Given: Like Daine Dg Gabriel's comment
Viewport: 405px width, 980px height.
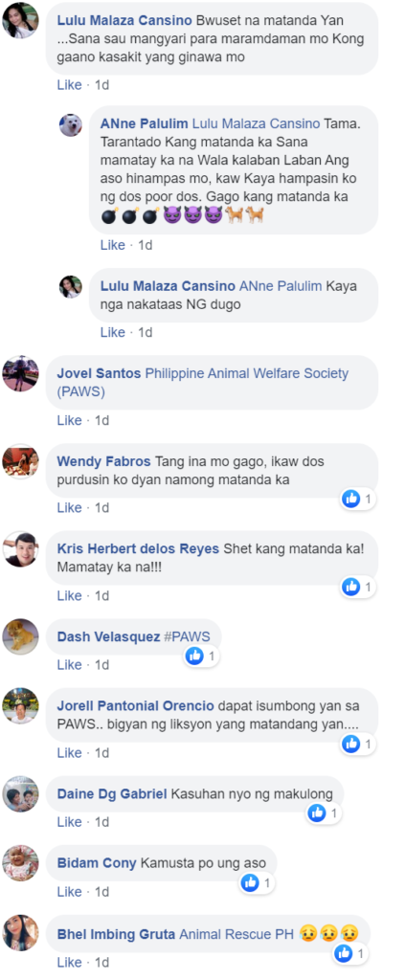Looking at the screenshot, I should point(69,822).
